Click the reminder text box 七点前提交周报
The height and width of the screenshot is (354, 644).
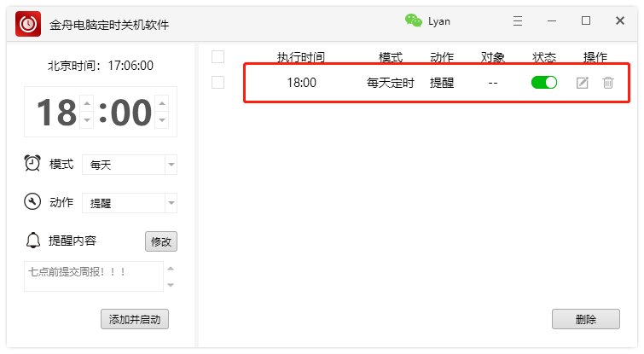[94, 276]
